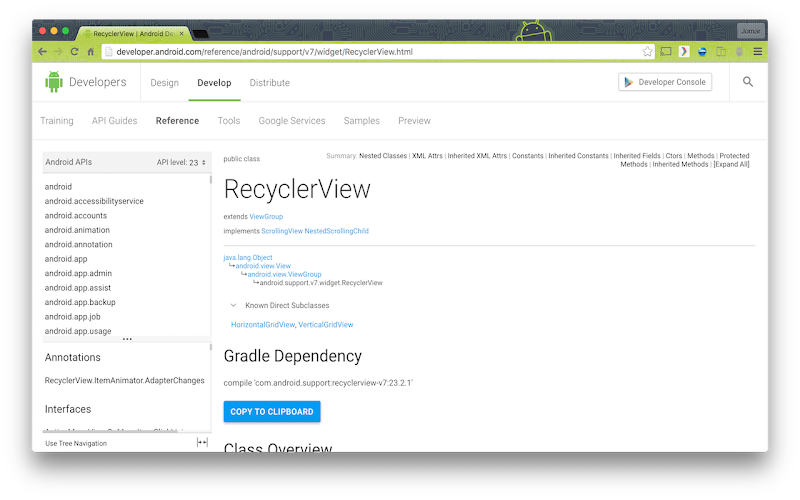This screenshot has height=500, width=800.
Task: Switch to the Training tab
Action: coord(57,121)
